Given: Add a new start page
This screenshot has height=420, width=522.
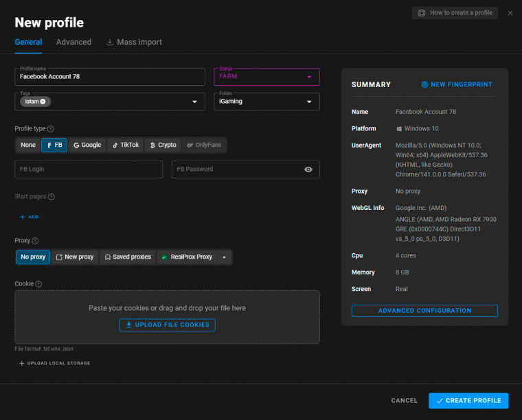Looking at the screenshot, I should click(x=29, y=217).
